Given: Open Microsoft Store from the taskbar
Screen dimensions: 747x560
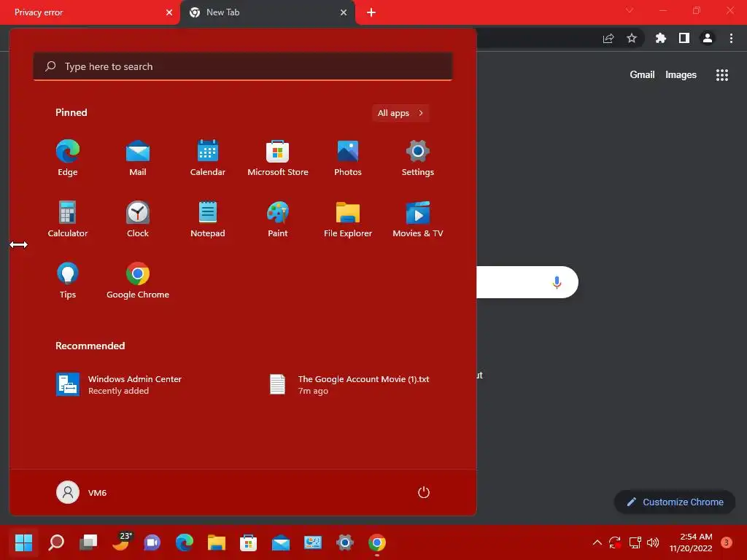Looking at the screenshot, I should coord(248,542).
